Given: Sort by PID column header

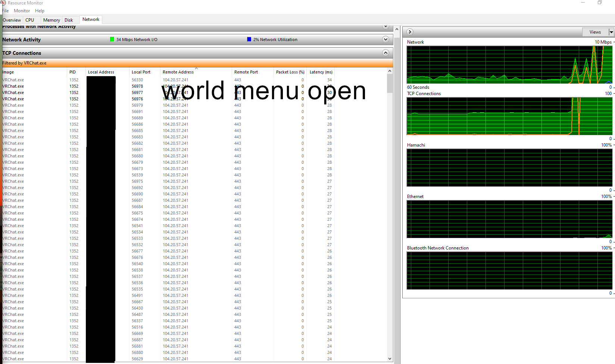Looking at the screenshot, I should [77, 72].
